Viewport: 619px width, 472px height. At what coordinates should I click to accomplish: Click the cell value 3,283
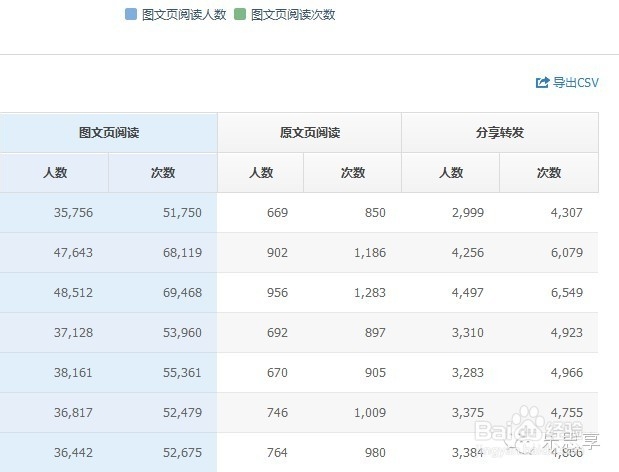pos(468,373)
